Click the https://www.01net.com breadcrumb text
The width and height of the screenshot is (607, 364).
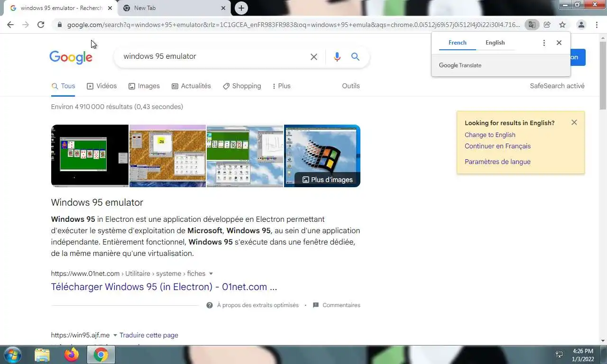point(85,273)
